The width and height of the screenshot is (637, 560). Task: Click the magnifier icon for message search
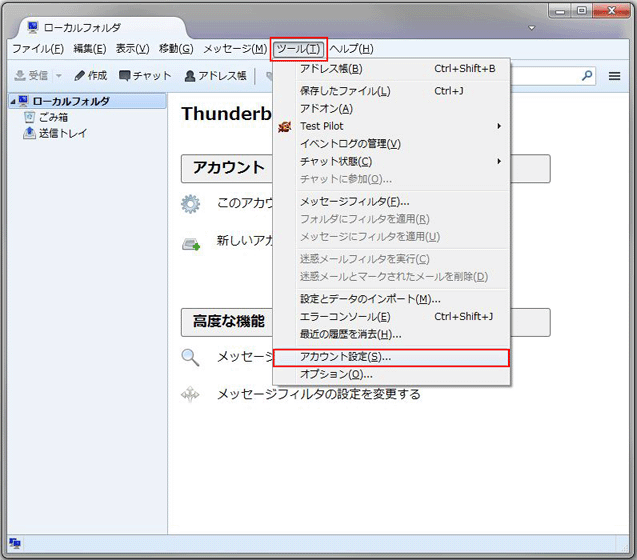click(x=190, y=357)
